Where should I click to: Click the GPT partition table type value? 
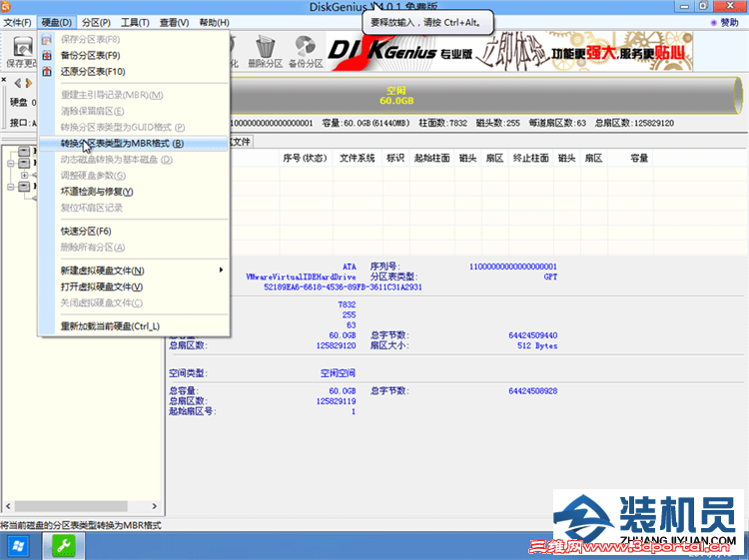click(x=550, y=277)
